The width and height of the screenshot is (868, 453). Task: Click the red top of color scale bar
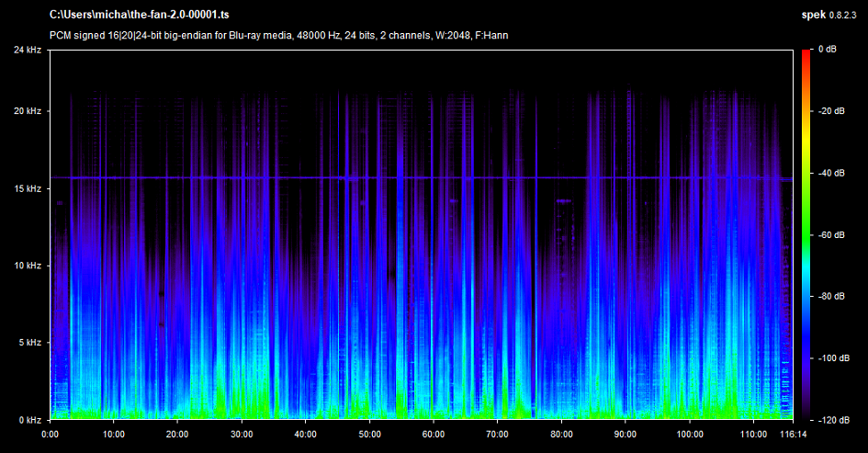(806, 55)
